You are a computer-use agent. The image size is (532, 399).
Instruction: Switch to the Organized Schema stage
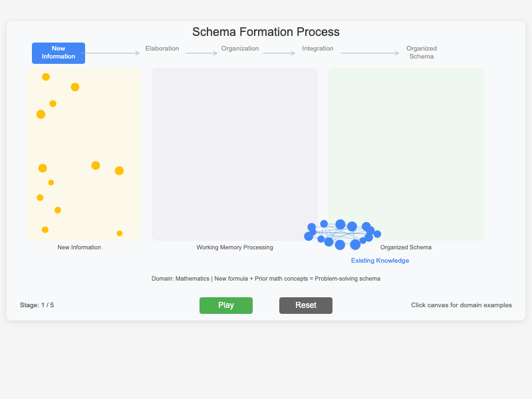tap(421, 52)
